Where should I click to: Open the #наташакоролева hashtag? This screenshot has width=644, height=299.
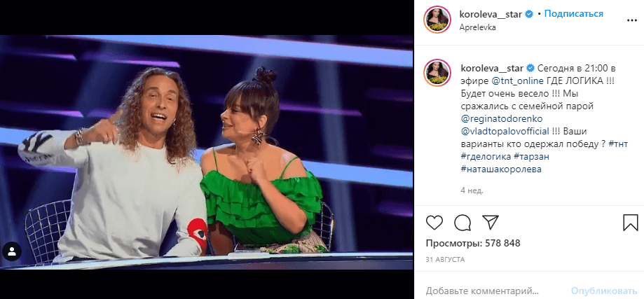(501, 169)
